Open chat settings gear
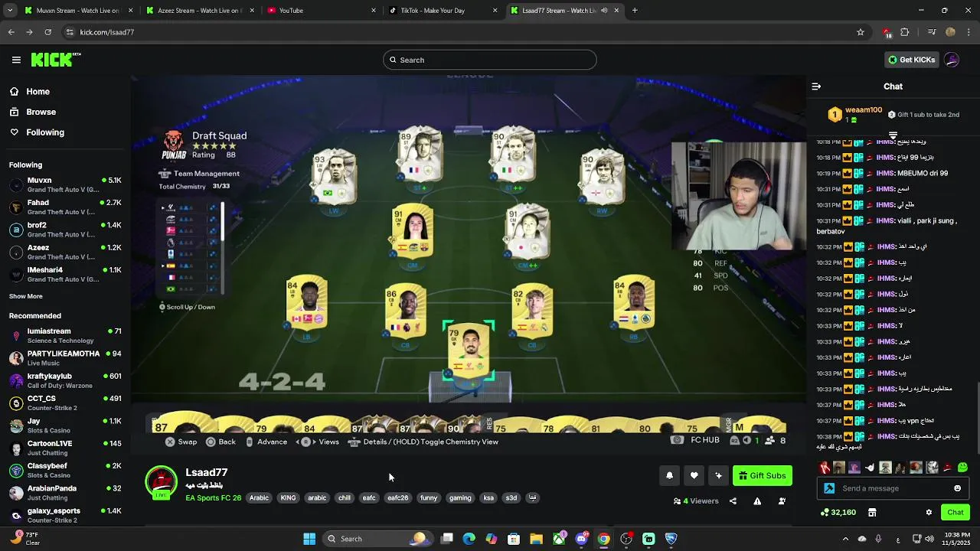 (x=929, y=513)
